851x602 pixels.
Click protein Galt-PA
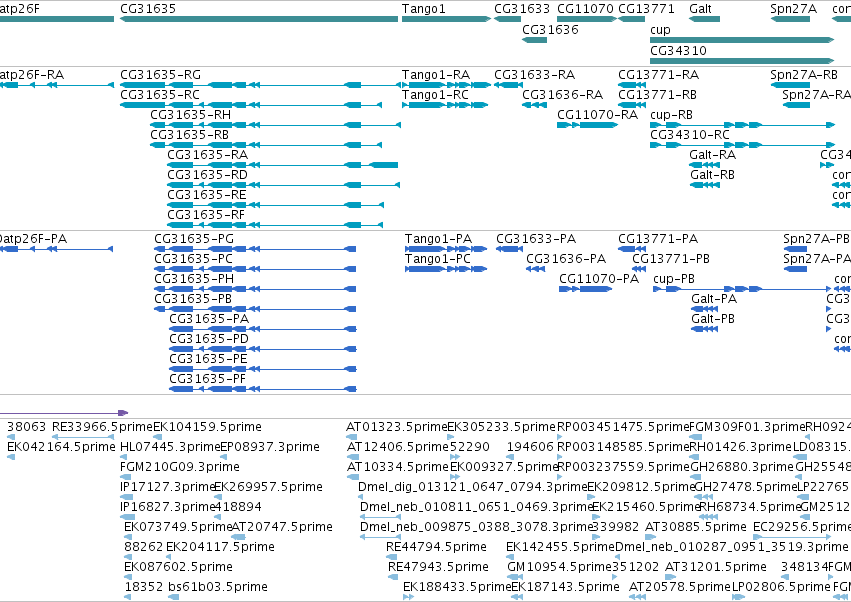coord(704,309)
